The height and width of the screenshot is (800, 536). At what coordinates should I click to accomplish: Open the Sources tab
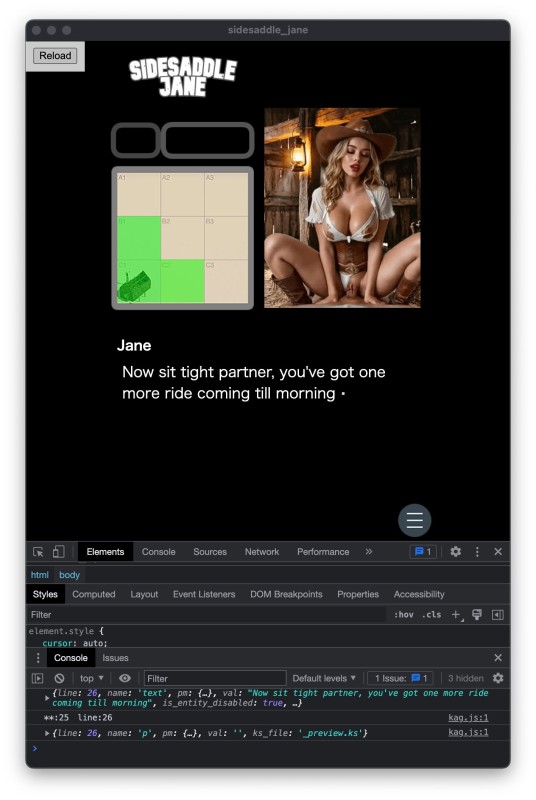[x=210, y=552]
